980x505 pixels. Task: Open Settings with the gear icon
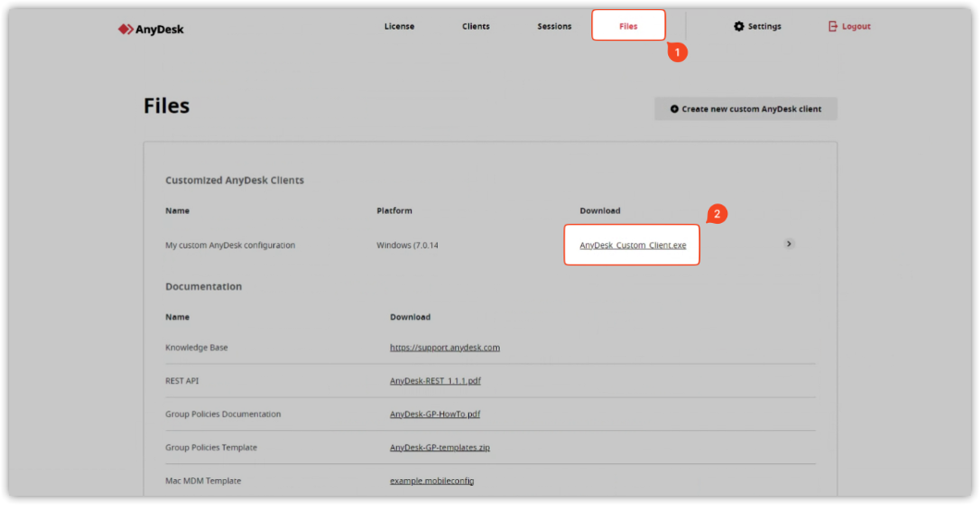(x=758, y=26)
